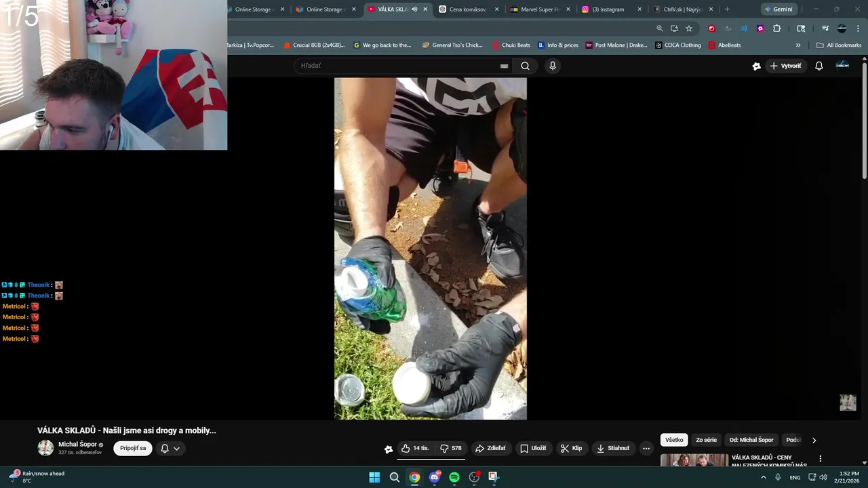The image size is (868, 488).
Task: Open the Windows Start menu
Action: coord(374,477)
